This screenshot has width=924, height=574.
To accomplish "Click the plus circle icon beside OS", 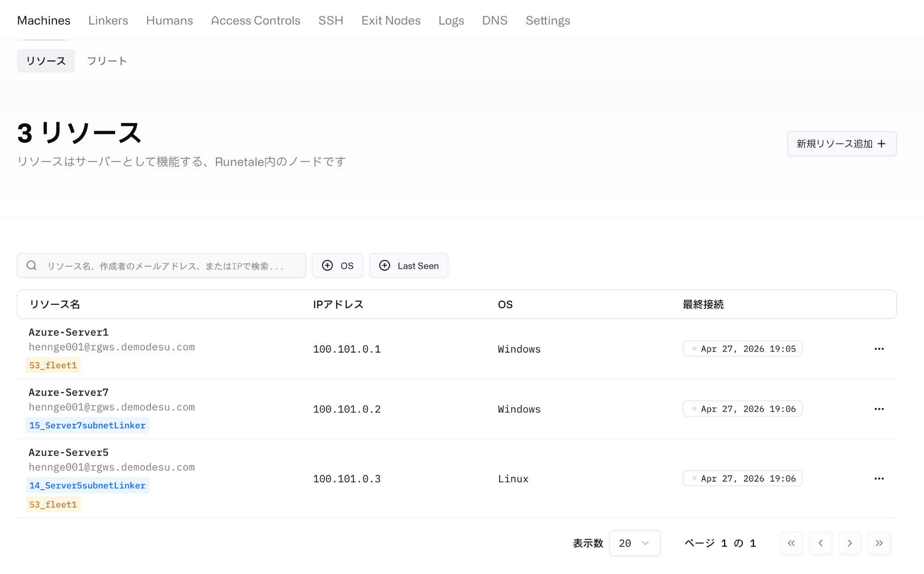I will click(328, 266).
